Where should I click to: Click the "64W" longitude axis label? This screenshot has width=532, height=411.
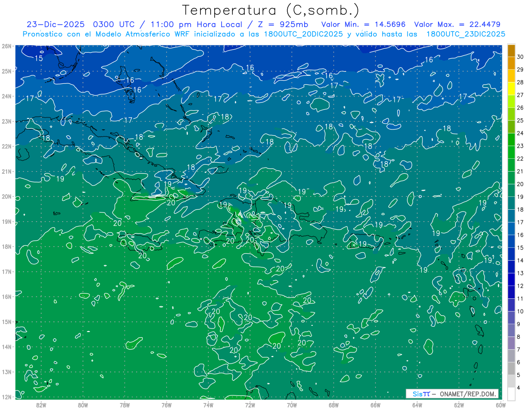417,404
